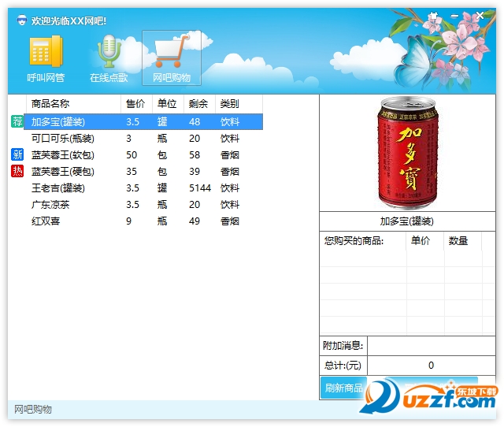Click price 9 of 红双喜

(x=129, y=221)
